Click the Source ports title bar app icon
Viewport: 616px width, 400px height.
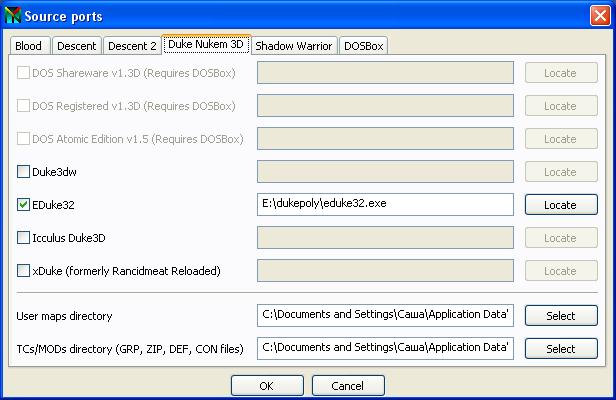click(12, 16)
